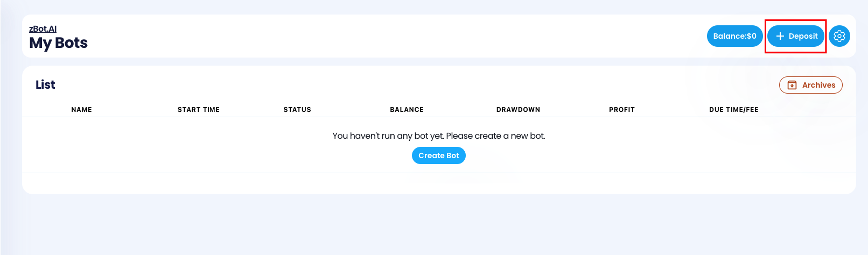Click the $0 amount in the balance pill
The width and height of the screenshot is (868, 255).
[x=751, y=36]
